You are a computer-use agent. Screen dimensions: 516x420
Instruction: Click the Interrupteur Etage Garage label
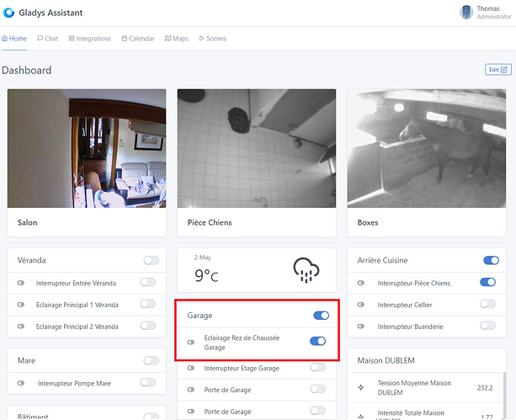242,368
